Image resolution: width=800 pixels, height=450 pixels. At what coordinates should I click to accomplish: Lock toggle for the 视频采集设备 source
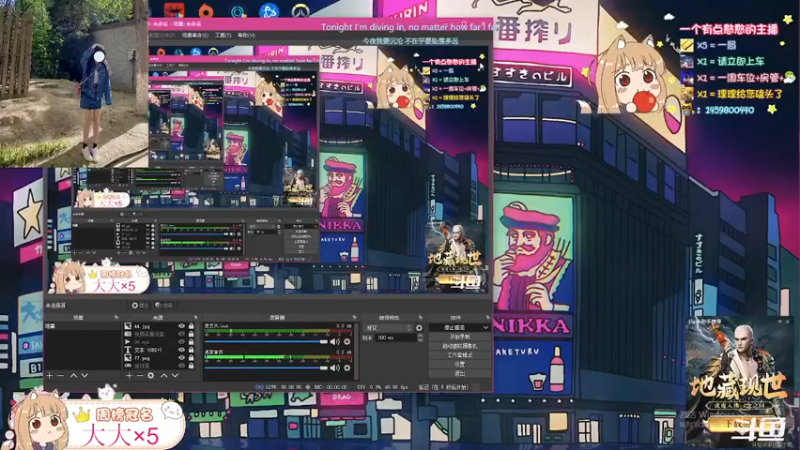(191, 334)
